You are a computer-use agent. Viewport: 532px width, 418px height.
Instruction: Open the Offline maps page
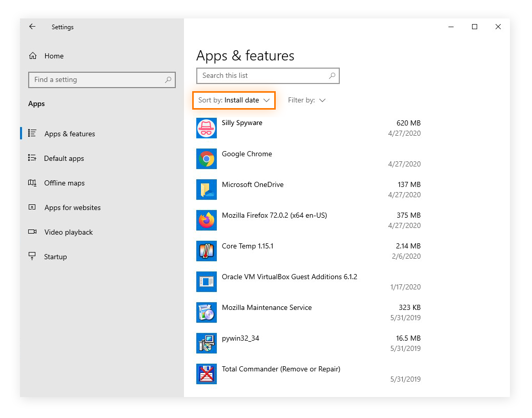coord(65,183)
